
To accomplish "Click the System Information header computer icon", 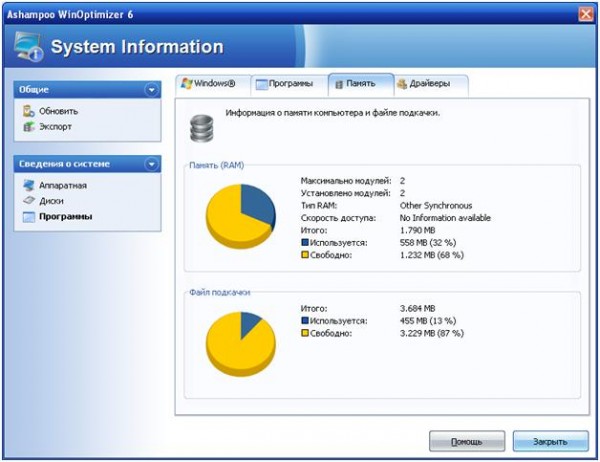I will pyautogui.click(x=29, y=47).
